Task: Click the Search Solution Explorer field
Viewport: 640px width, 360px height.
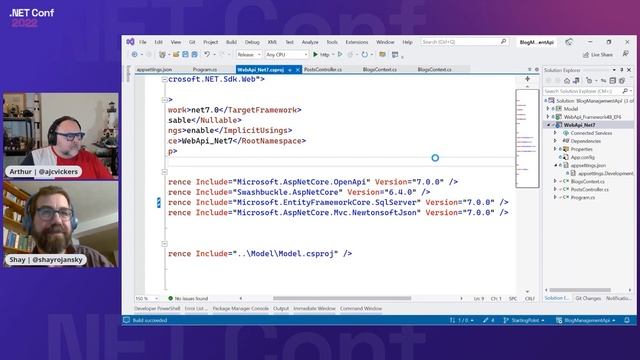Action: [x=588, y=91]
